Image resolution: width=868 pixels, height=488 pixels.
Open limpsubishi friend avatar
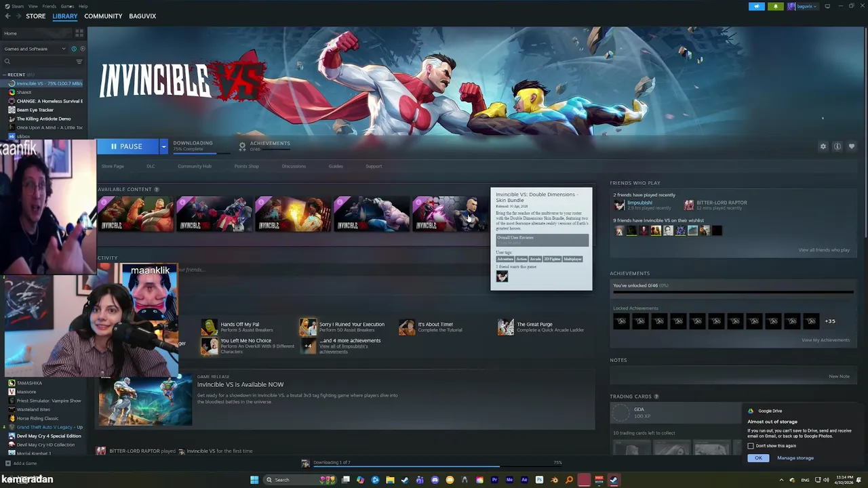tap(619, 205)
